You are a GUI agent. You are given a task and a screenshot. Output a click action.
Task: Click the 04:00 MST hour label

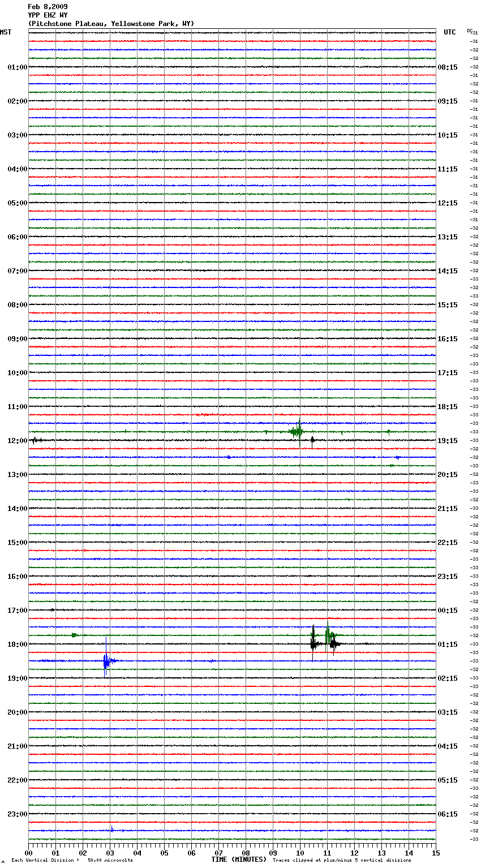pyautogui.click(x=18, y=169)
